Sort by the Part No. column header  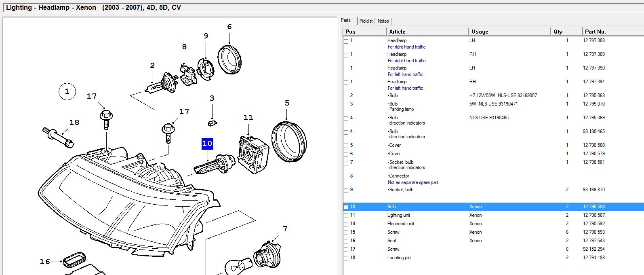[x=595, y=32]
